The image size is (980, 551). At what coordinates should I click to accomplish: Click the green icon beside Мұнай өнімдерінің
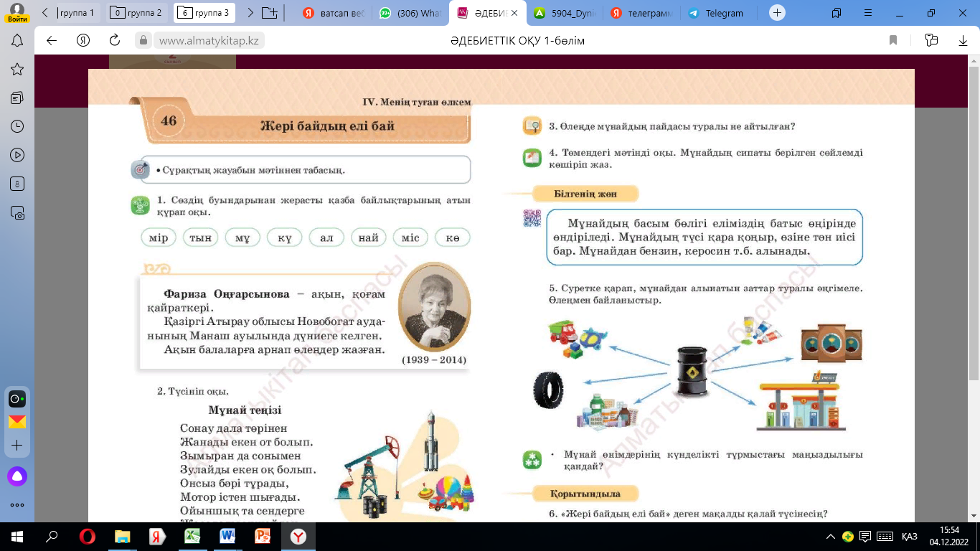click(532, 460)
